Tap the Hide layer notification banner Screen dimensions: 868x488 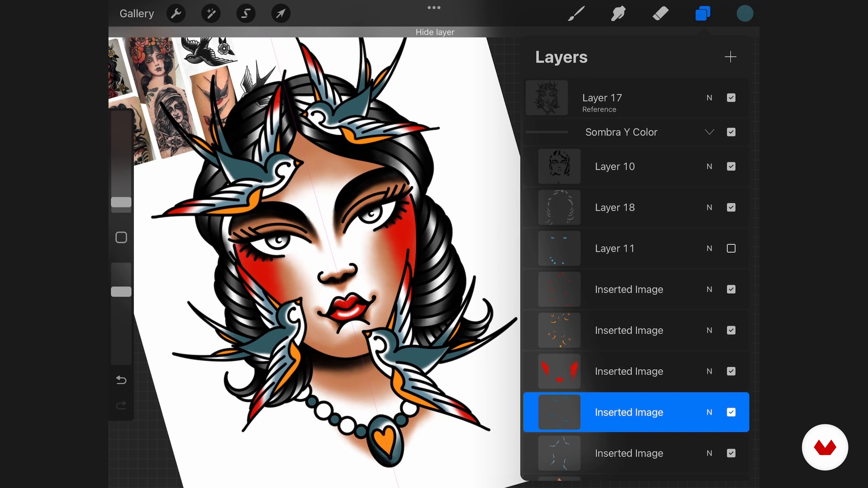tap(435, 32)
